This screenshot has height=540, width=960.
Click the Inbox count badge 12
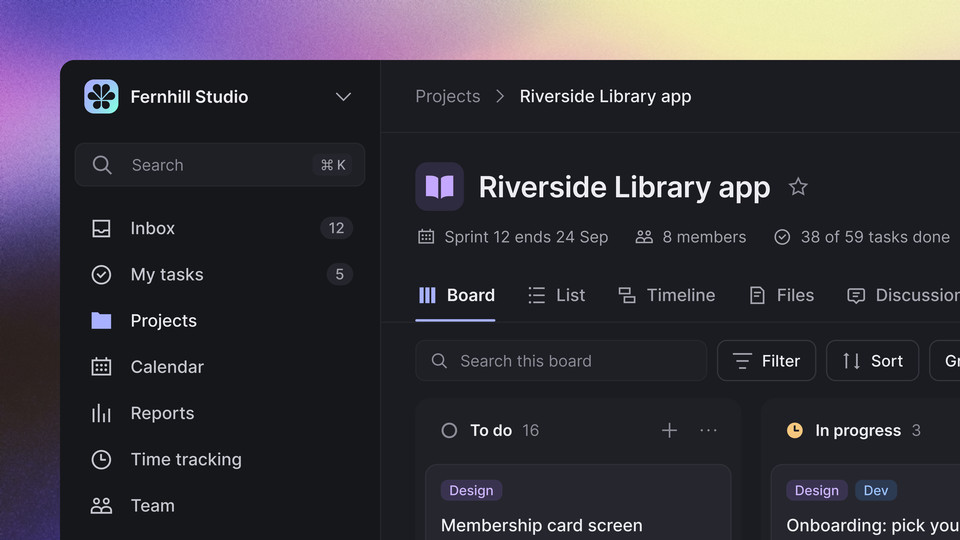pos(336,228)
